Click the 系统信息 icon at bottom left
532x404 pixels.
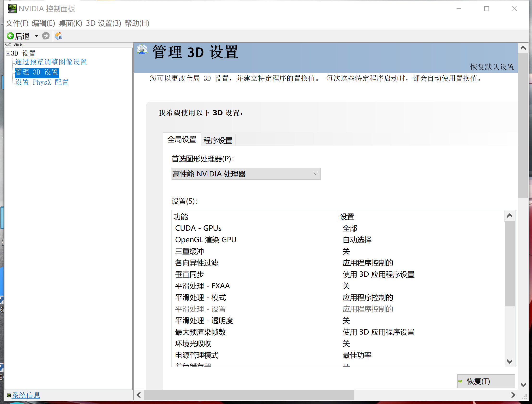pos(9,395)
